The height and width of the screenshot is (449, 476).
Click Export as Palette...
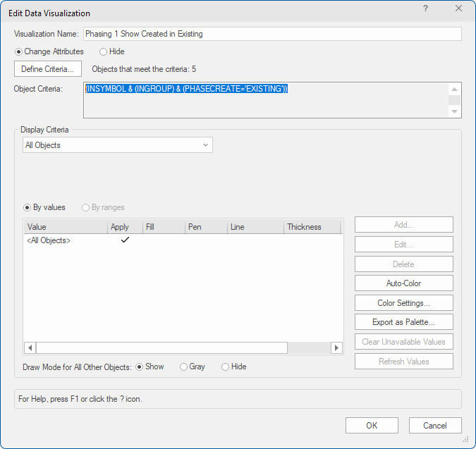click(403, 322)
